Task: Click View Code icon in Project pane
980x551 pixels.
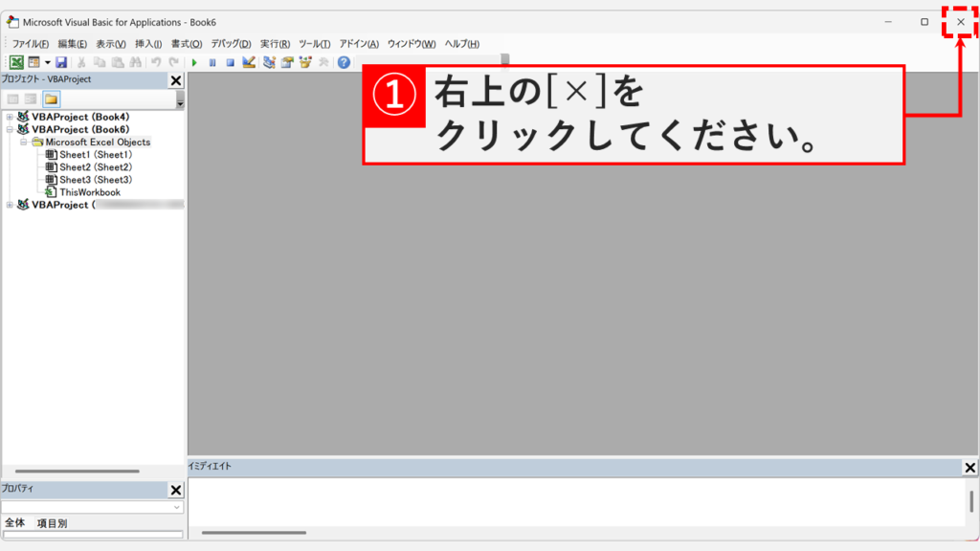Action: point(12,99)
